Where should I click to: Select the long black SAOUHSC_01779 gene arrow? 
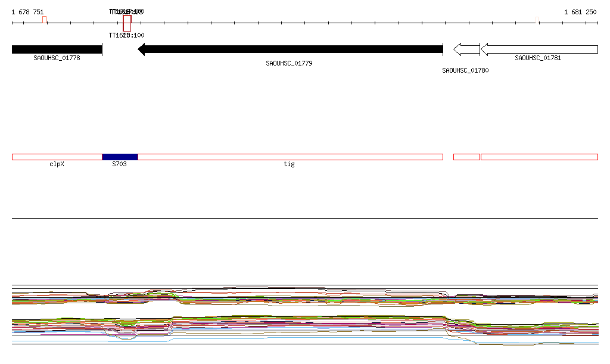tap(291, 49)
